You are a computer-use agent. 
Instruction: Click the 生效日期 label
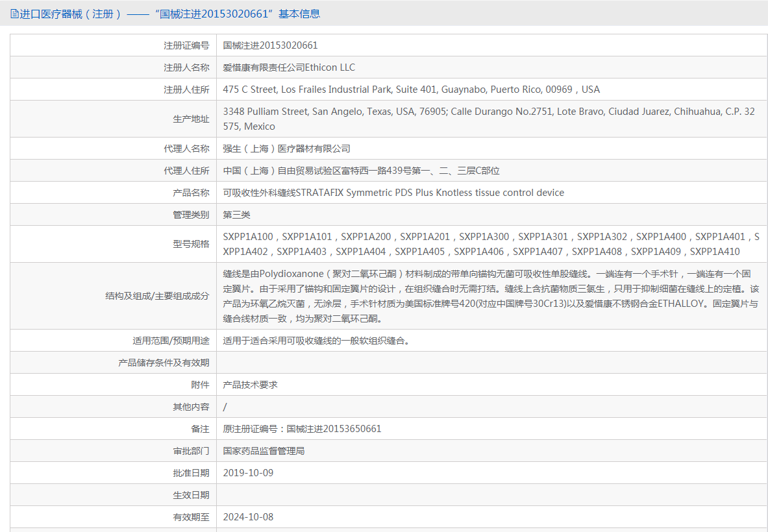[191, 494]
